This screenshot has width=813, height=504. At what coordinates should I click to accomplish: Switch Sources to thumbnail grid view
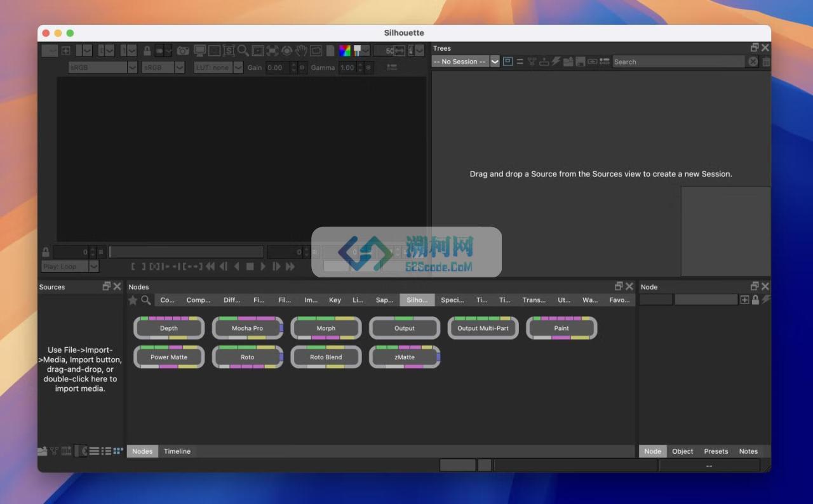coord(118,451)
